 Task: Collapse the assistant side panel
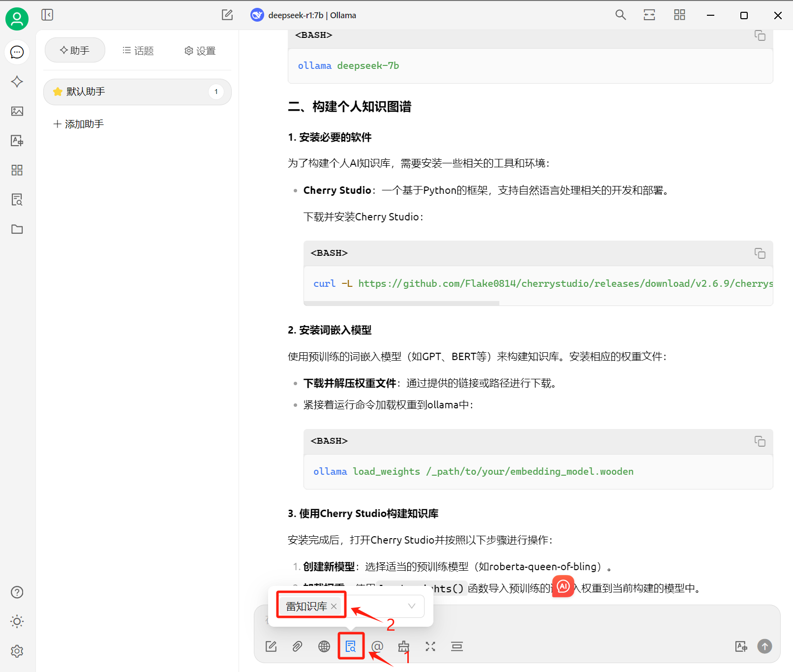(x=47, y=15)
